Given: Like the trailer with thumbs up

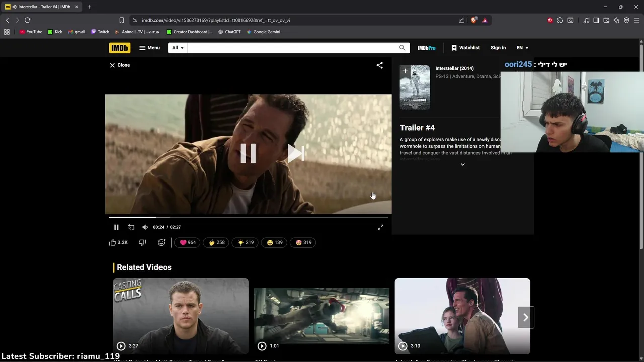Looking at the screenshot, I should click(118, 242).
